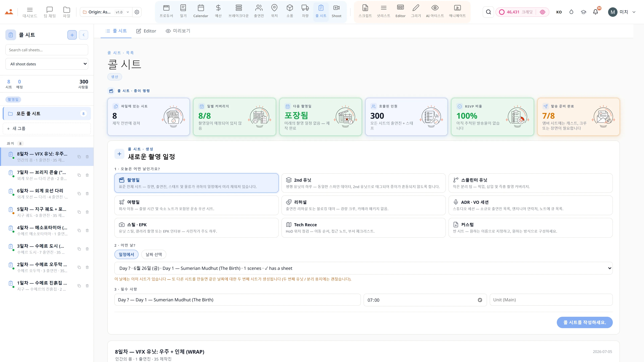Open the 애니메이트 module
The image size is (644, 362).
(457, 12)
